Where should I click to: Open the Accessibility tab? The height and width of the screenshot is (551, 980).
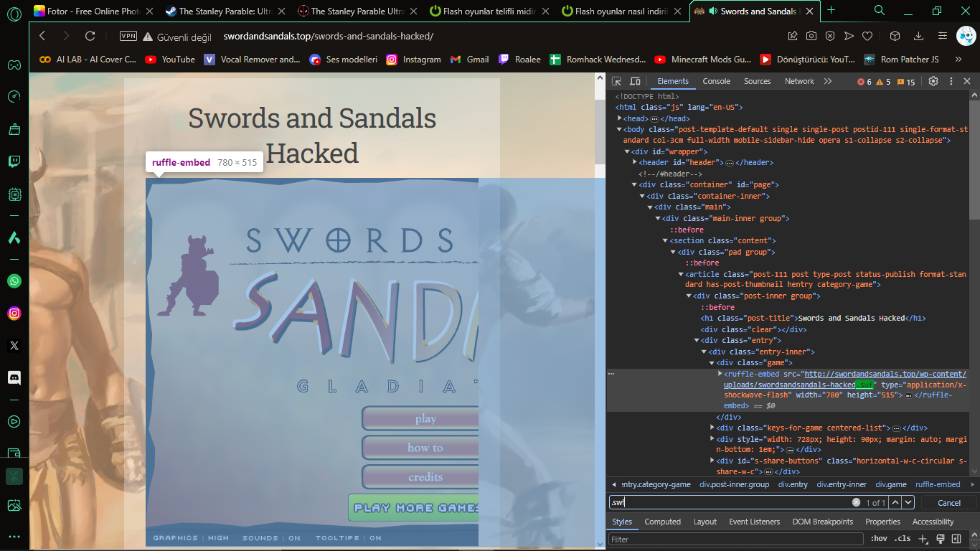coord(933,522)
